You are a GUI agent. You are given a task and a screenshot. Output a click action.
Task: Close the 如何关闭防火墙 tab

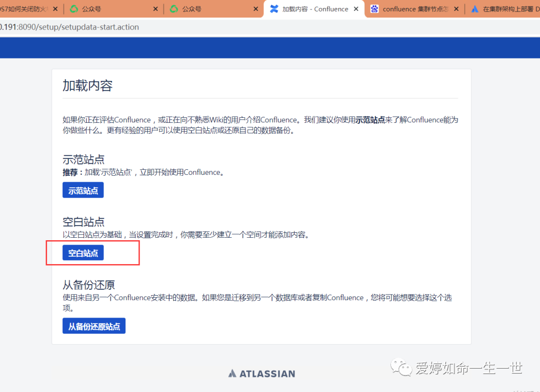click(55, 9)
